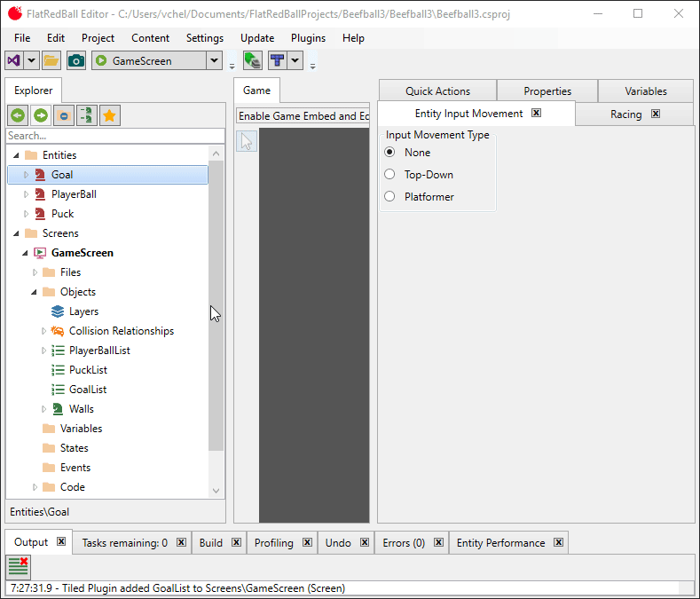Click the camera screenshot icon in toolbar
Viewport: 700px width, 599px height.
point(76,60)
